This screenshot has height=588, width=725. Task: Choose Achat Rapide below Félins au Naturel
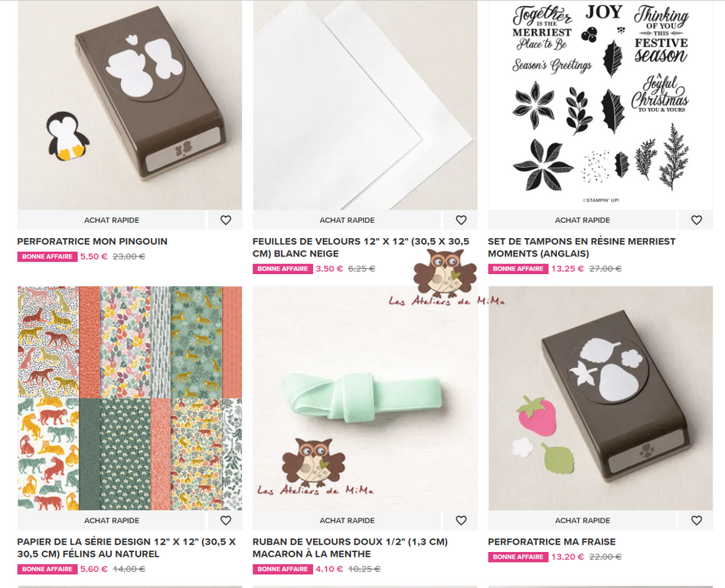[x=112, y=520]
